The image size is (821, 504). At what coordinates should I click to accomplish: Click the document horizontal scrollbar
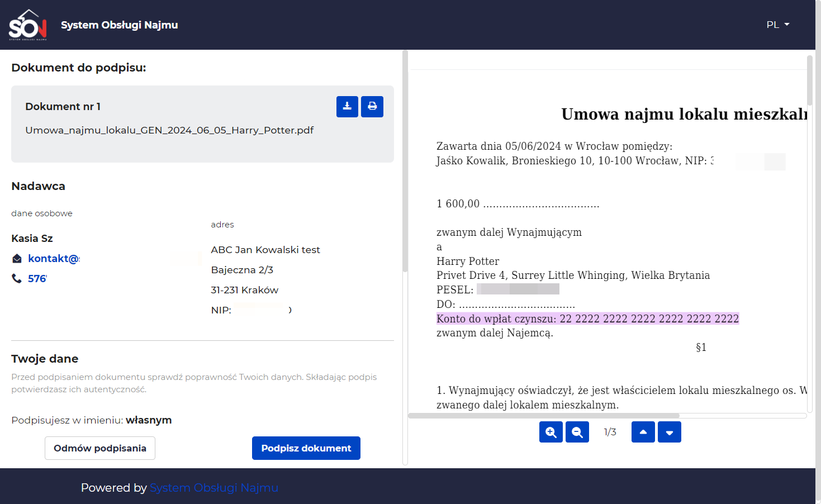point(544,416)
